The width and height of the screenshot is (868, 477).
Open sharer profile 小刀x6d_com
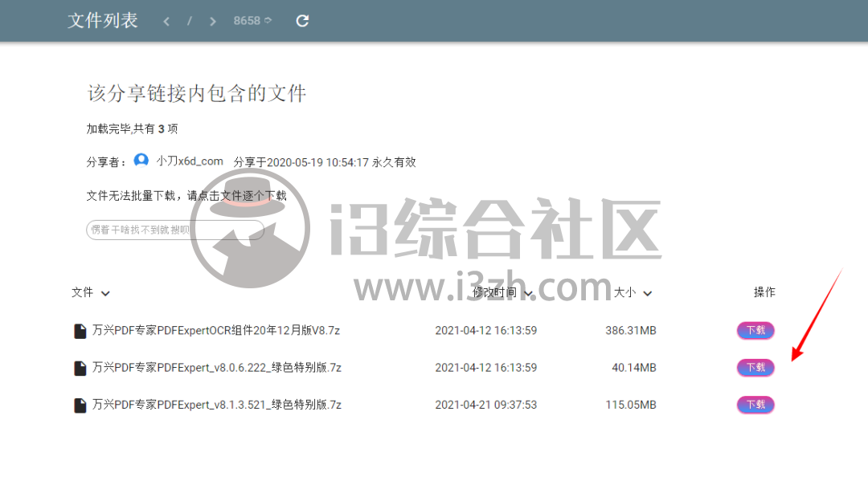[190, 161]
